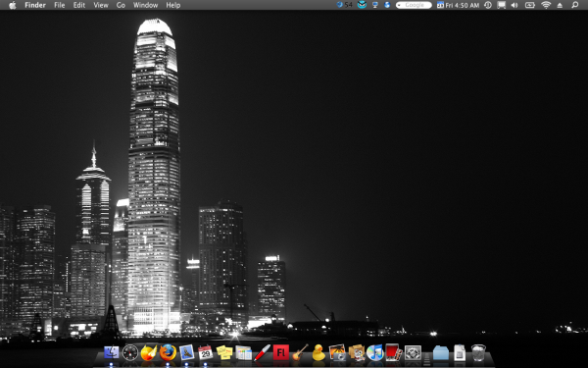Open the Help menu
Screen dimensions: 588x368
pos(173,5)
